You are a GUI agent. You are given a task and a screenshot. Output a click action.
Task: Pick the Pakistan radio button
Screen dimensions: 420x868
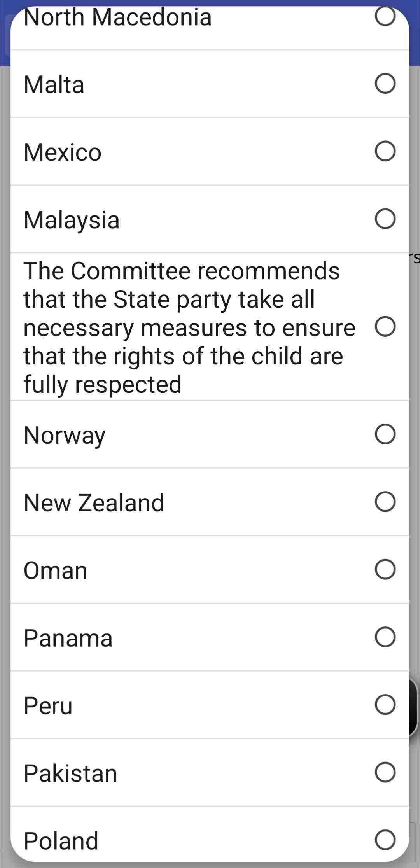pyautogui.click(x=385, y=772)
